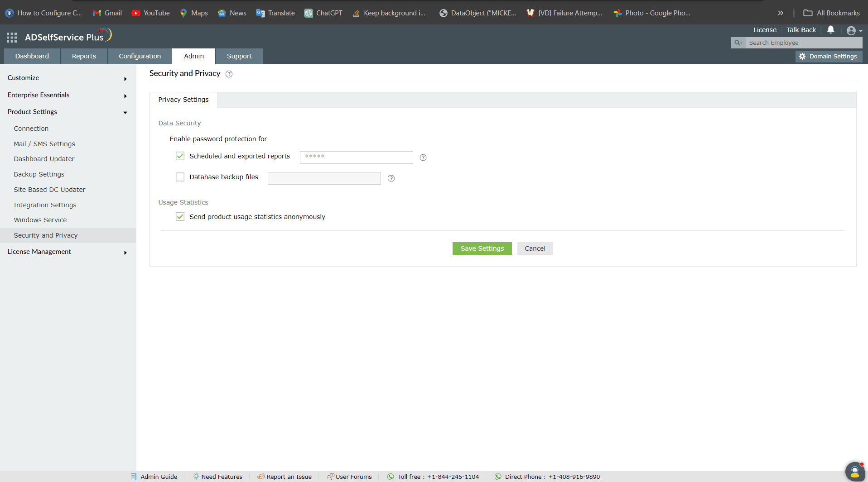Click the search employee magnifier icon
This screenshot has height=482, width=868.
click(738, 43)
